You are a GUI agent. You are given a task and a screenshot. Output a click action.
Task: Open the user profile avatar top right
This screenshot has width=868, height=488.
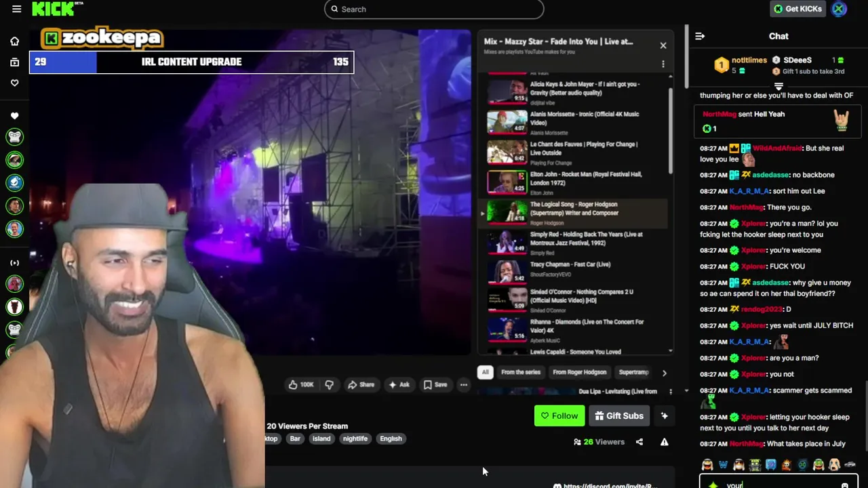[840, 9]
